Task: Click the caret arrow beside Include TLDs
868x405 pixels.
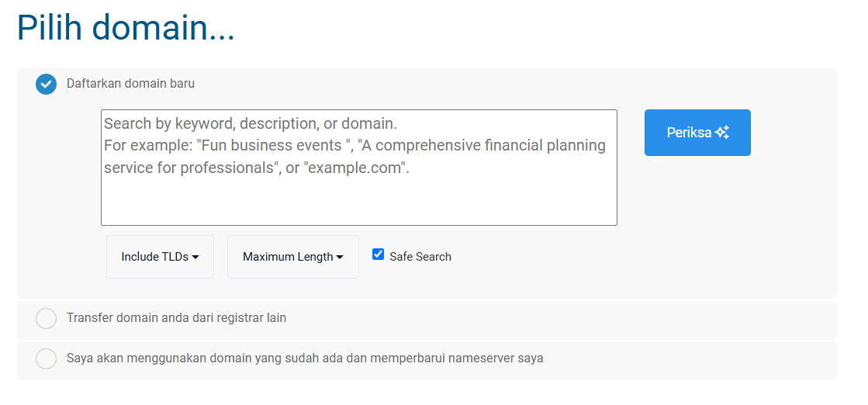Action: pos(195,257)
